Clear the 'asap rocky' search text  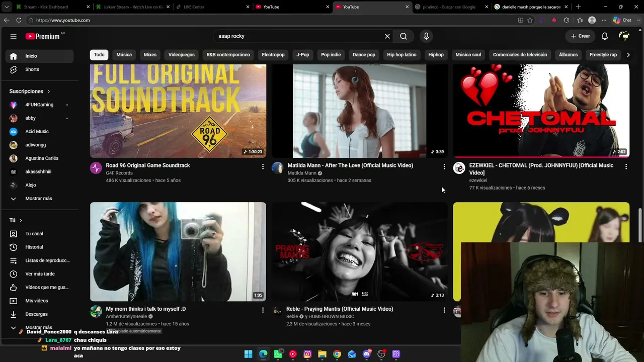pyautogui.click(x=387, y=36)
